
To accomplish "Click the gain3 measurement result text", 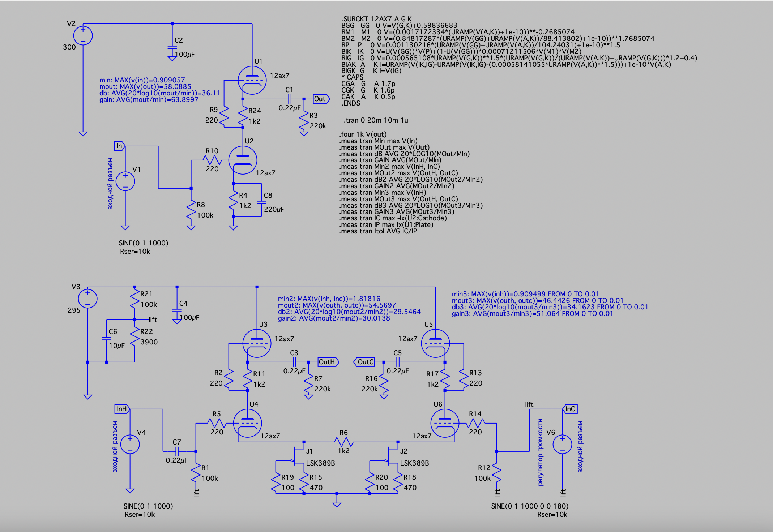I will point(532,314).
